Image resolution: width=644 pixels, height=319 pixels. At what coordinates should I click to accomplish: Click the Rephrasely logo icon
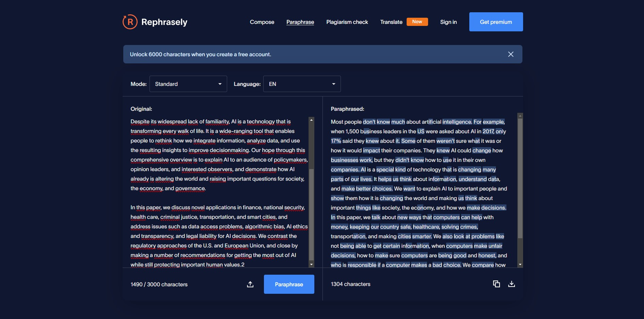tap(130, 22)
